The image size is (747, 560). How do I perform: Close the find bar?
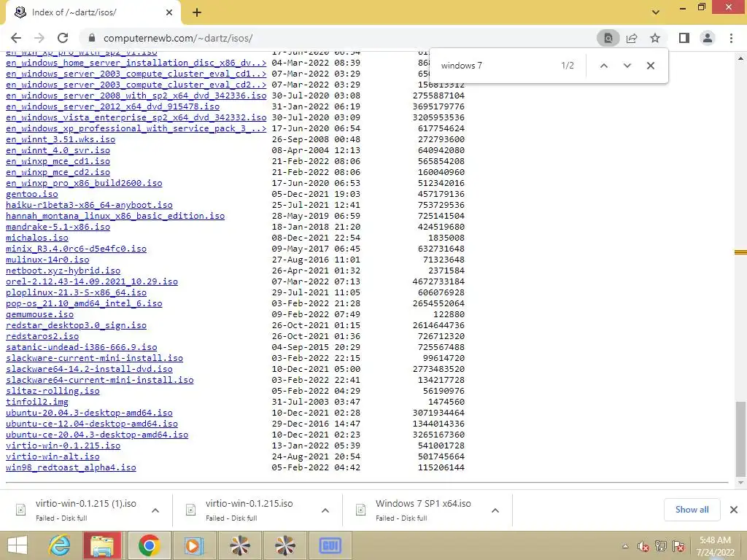tap(650, 66)
